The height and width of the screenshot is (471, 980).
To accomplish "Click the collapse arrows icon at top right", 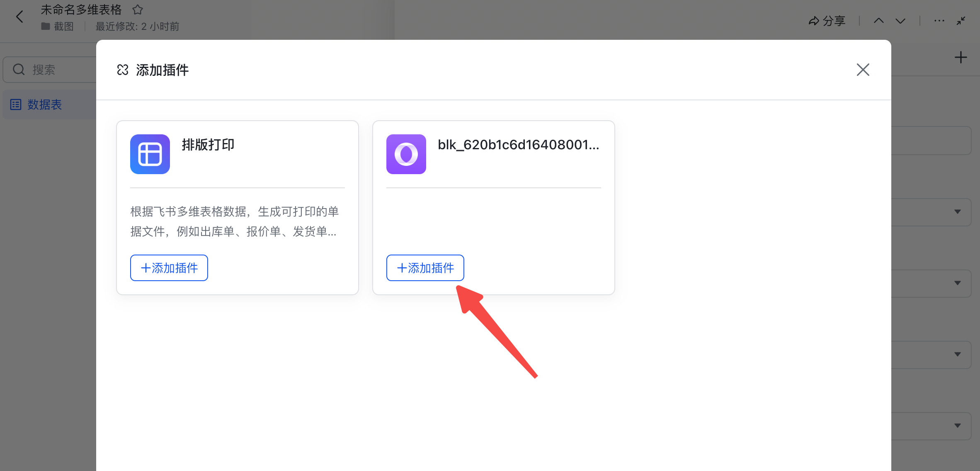I will pyautogui.click(x=961, y=21).
